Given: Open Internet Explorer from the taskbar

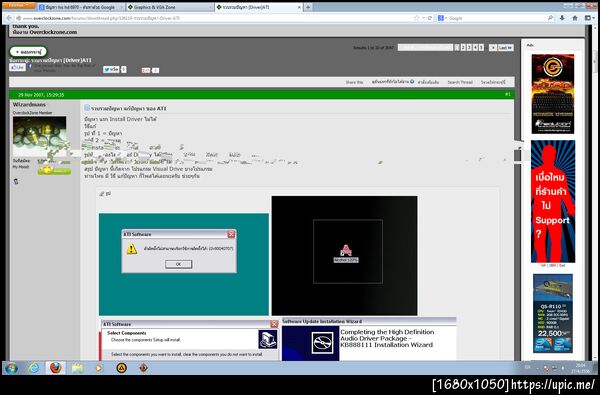Looking at the screenshot, I should (34, 368).
